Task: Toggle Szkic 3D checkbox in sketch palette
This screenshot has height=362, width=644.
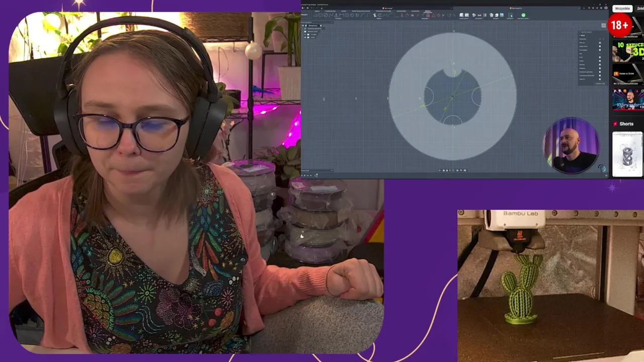Action: [x=600, y=79]
